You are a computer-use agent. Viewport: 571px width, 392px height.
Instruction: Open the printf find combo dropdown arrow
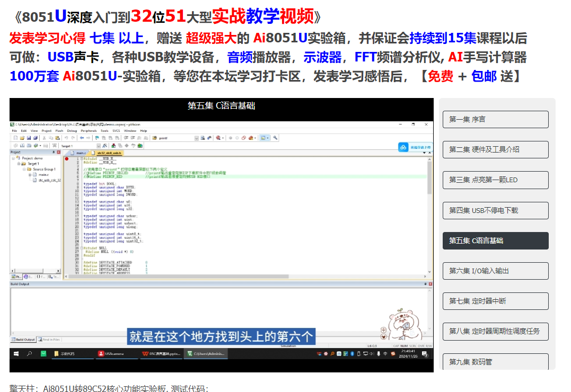[197, 138]
